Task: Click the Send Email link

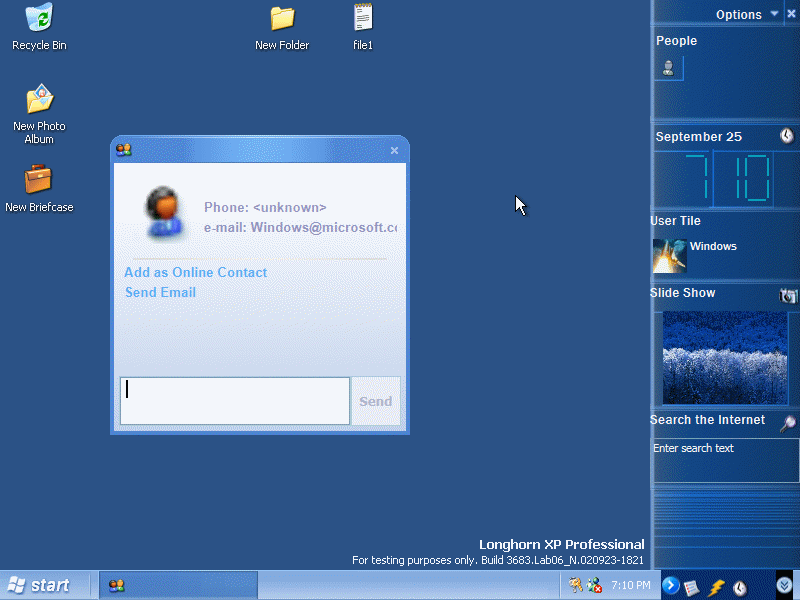Action: tap(160, 292)
